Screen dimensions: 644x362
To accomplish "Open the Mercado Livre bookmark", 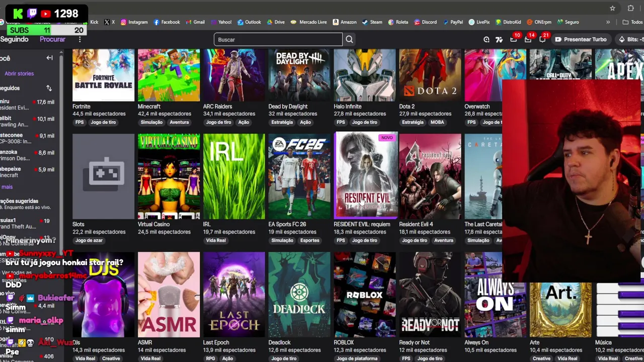I will pos(309,22).
